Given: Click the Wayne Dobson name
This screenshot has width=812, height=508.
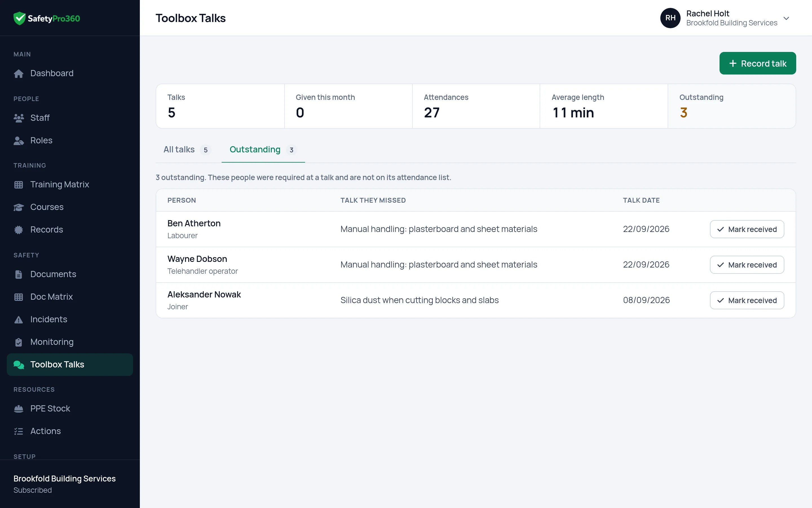Looking at the screenshot, I should coord(197,259).
